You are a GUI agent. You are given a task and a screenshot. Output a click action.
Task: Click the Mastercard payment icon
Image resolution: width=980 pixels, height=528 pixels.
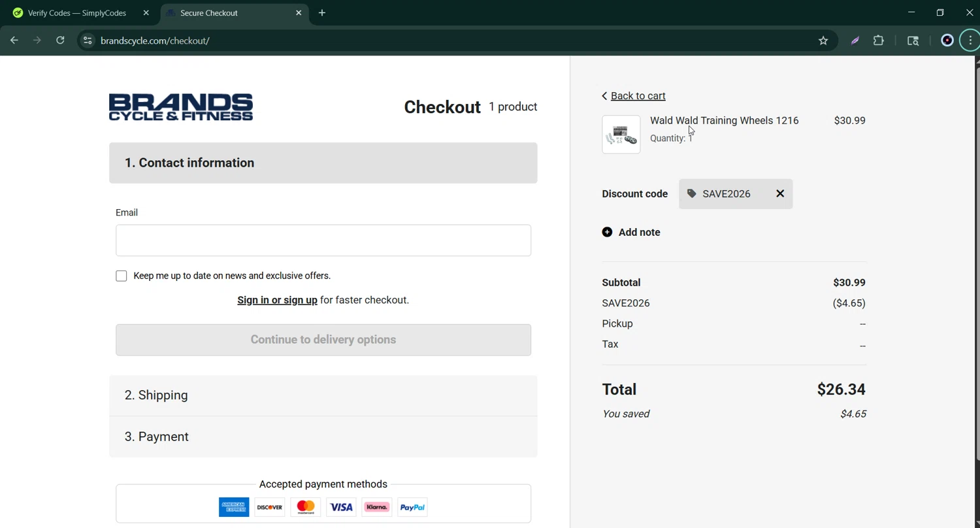(x=306, y=507)
